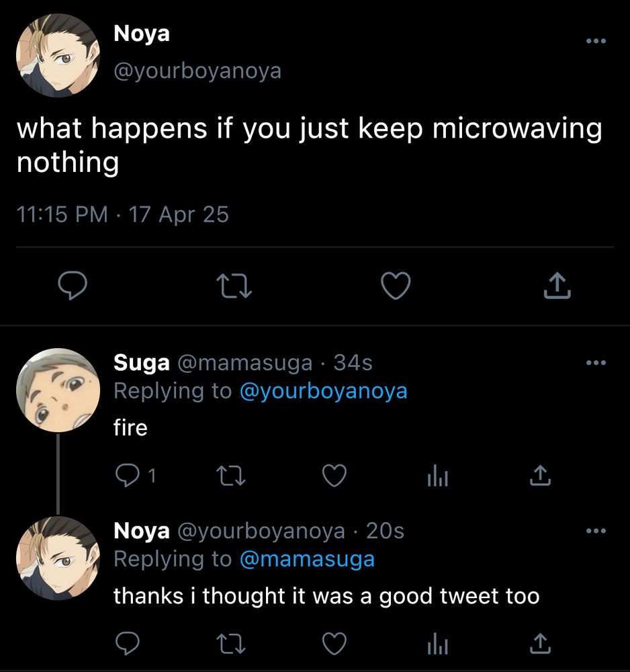Like the main tweet with the heart icon

[396, 286]
